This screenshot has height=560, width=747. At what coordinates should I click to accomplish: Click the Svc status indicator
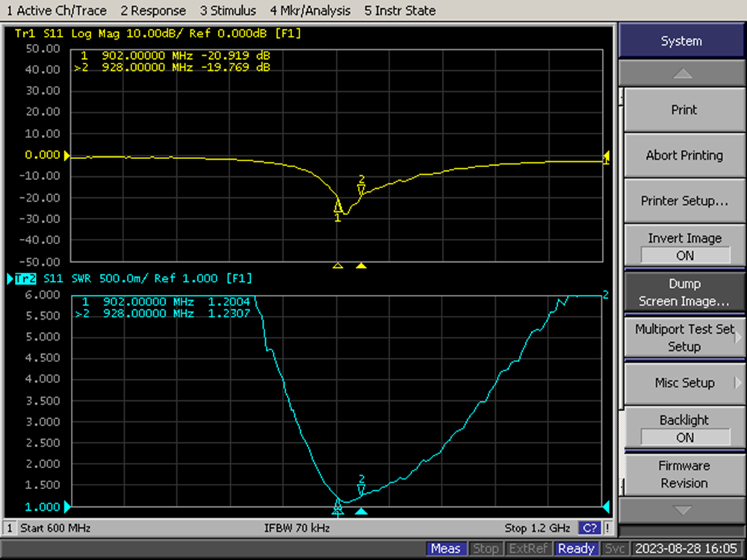click(x=615, y=549)
